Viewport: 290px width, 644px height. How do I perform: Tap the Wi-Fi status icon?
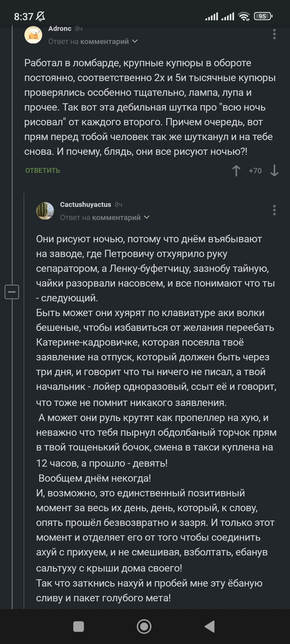tap(244, 17)
